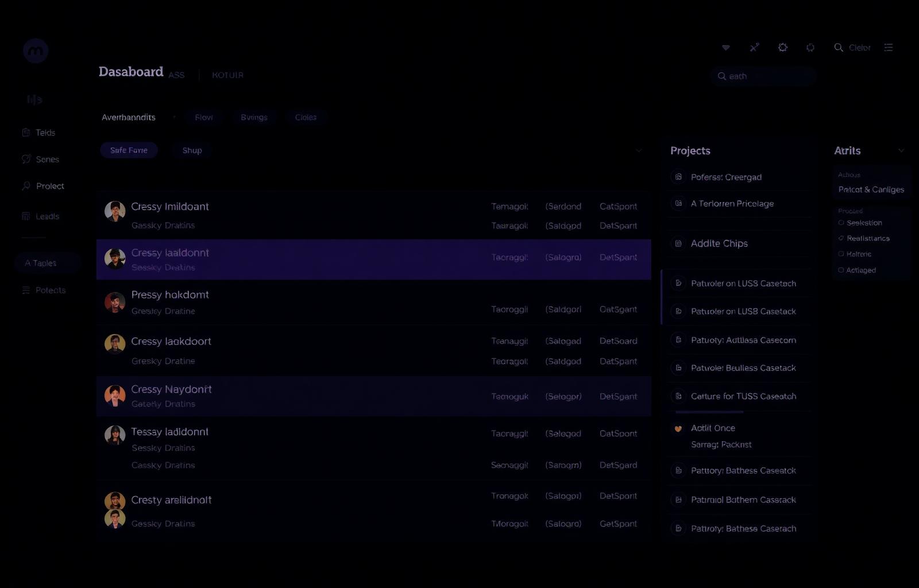Click the Safe Farre button
Screen dimensions: 919x588
[x=129, y=150]
